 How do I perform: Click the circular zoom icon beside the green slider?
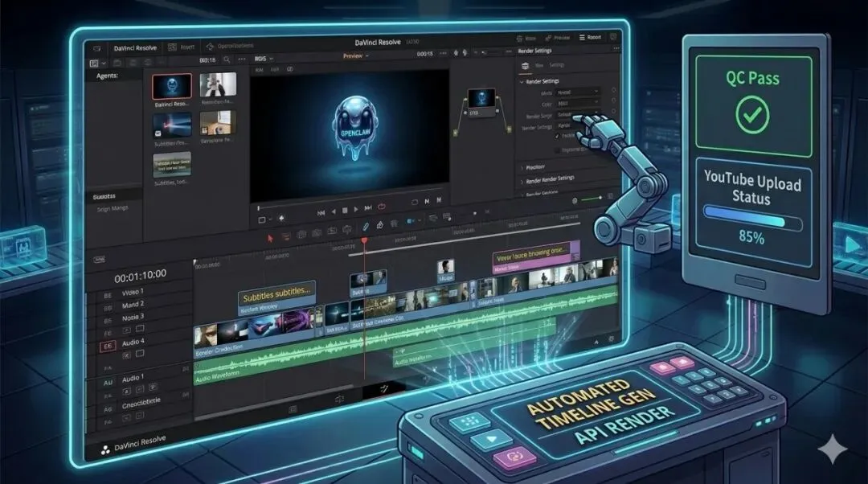(x=575, y=200)
